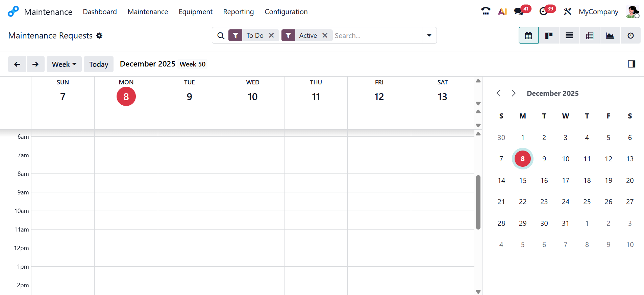Open the VoIP phone icon
The height and width of the screenshot is (295, 644).
pos(486,11)
